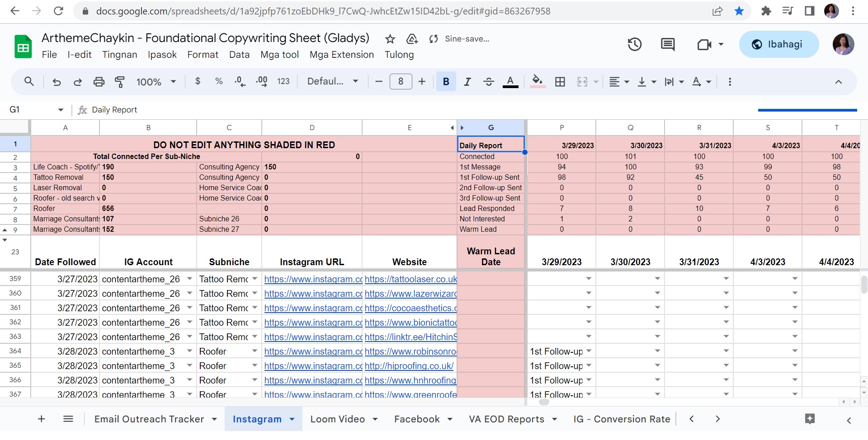Viewport: 868px width, 440px height.
Task: Open version history clock icon
Action: tap(634, 44)
